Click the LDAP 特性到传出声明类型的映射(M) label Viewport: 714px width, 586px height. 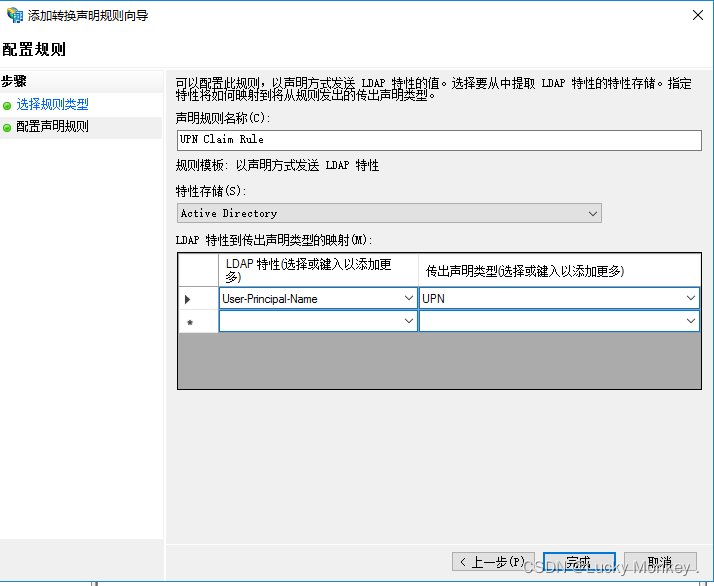274,239
